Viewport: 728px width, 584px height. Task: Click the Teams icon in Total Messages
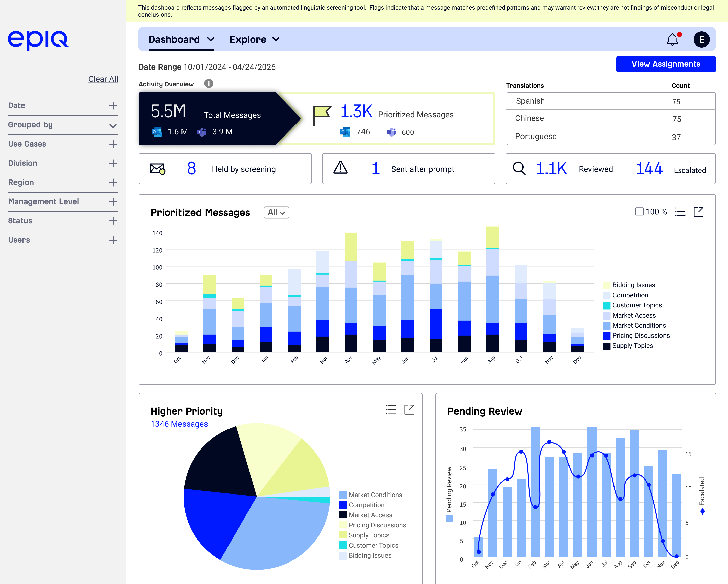(x=201, y=132)
